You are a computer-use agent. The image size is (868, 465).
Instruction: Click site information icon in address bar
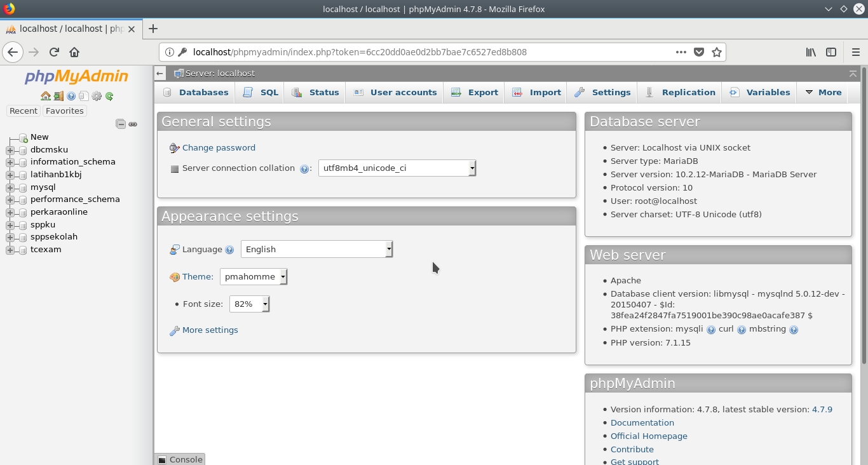click(170, 52)
